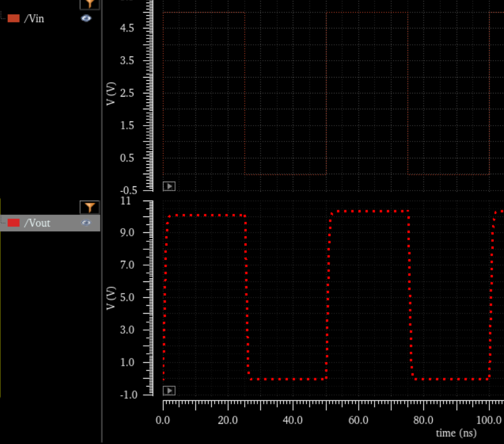This screenshot has height=444, width=504.
Task: Click the funnel filter icon above /Vin
Action: [89, 4]
